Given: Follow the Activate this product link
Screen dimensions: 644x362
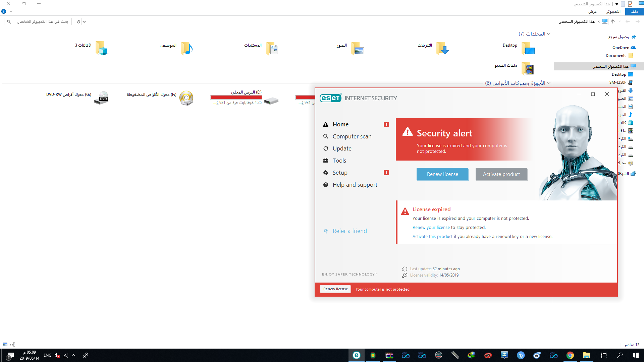Looking at the screenshot, I should [x=432, y=236].
